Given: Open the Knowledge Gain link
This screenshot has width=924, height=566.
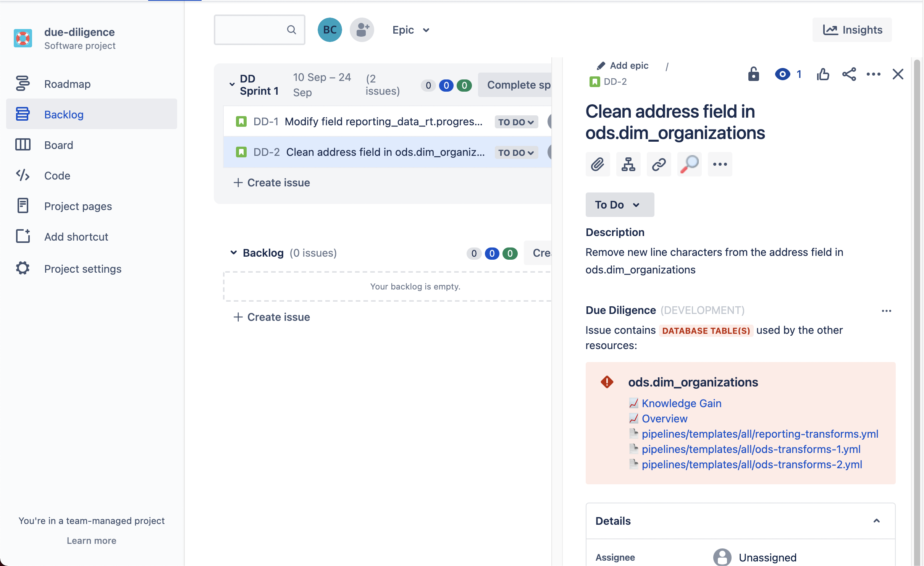Looking at the screenshot, I should [x=681, y=403].
